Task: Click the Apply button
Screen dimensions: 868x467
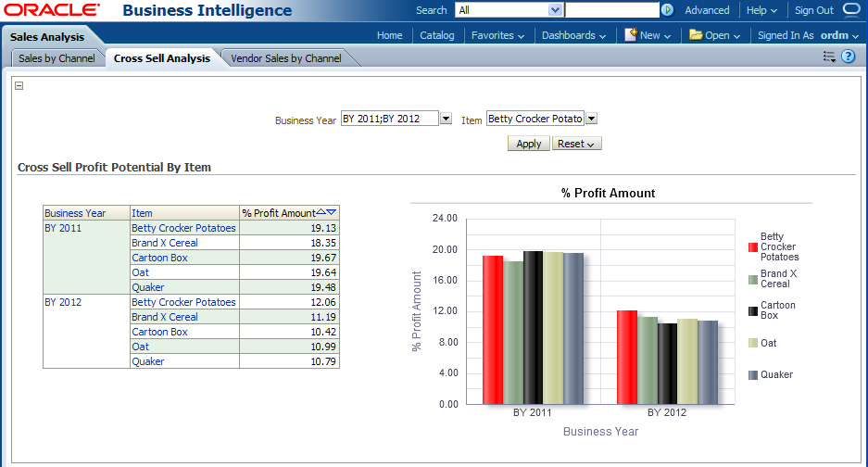Action: [528, 144]
